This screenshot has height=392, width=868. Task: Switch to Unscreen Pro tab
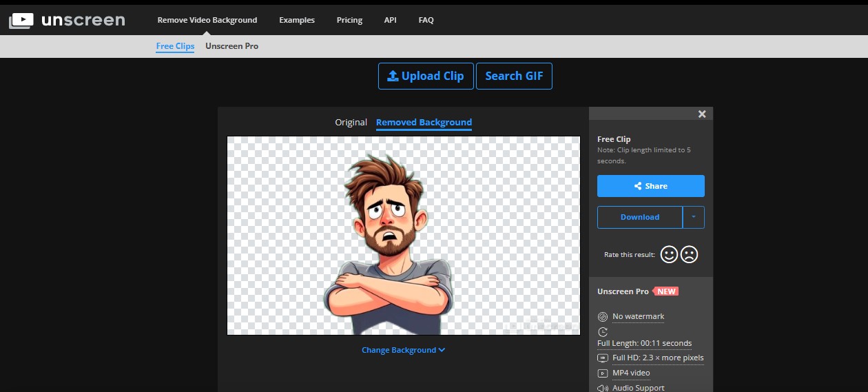(232, 46)
